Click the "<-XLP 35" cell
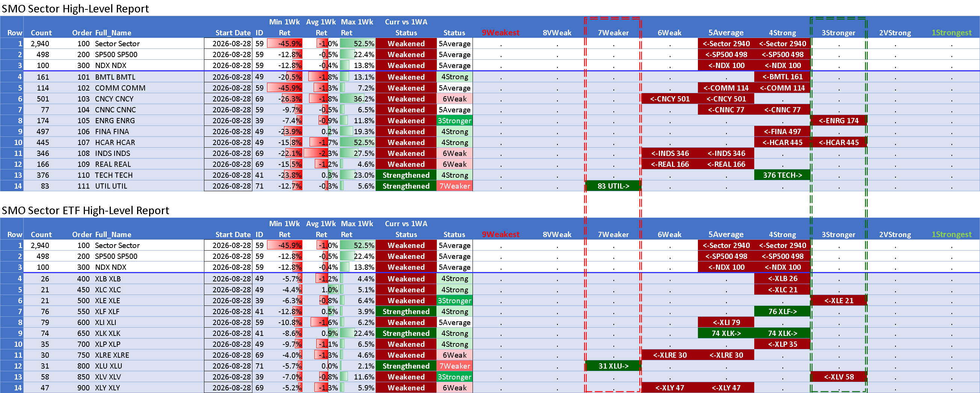This screenshot has height=393, width=980. 782,344
